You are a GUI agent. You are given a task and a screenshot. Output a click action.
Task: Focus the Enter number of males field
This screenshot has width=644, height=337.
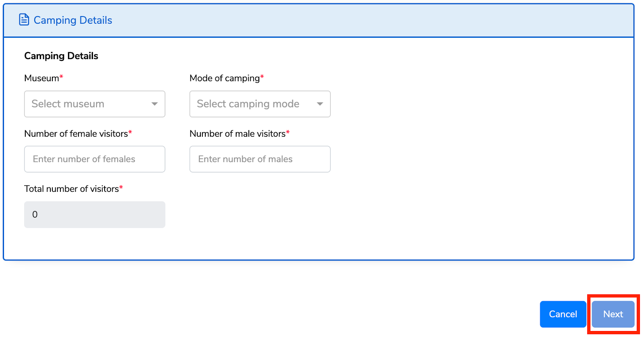[x=260, y=159]
